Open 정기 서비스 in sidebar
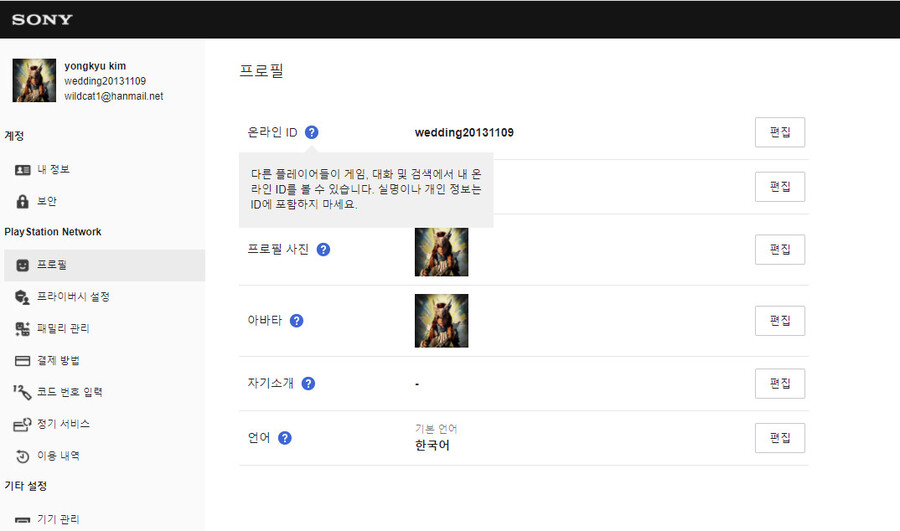Image resolution: width=900 pixels, height=531 pixels. pos(64,424)
